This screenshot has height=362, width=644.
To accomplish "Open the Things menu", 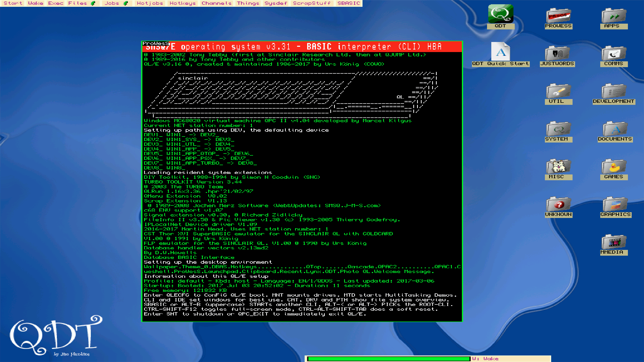I will click(248, 3).
